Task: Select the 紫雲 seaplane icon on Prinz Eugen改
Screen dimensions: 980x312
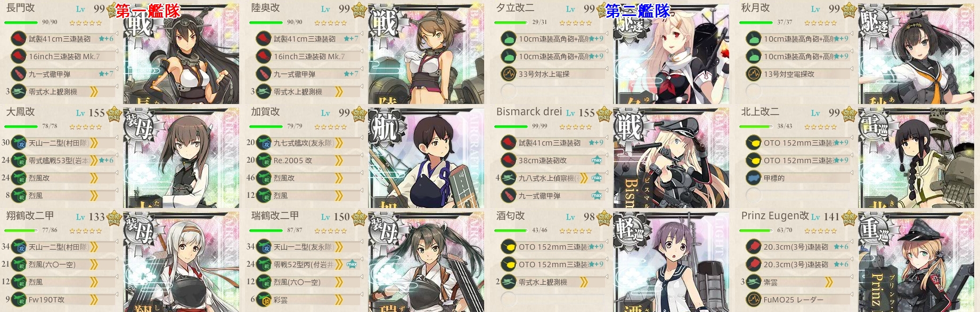Action: tap(754, 282)
